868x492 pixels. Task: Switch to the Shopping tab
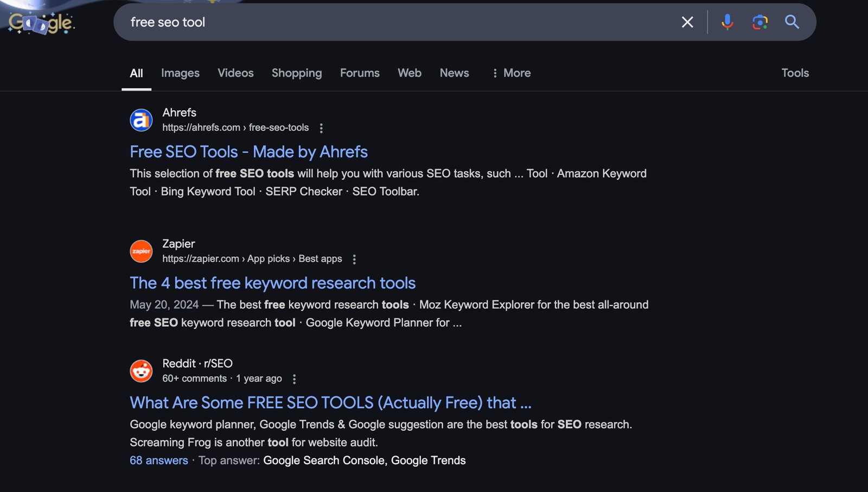tap(297, 73)
